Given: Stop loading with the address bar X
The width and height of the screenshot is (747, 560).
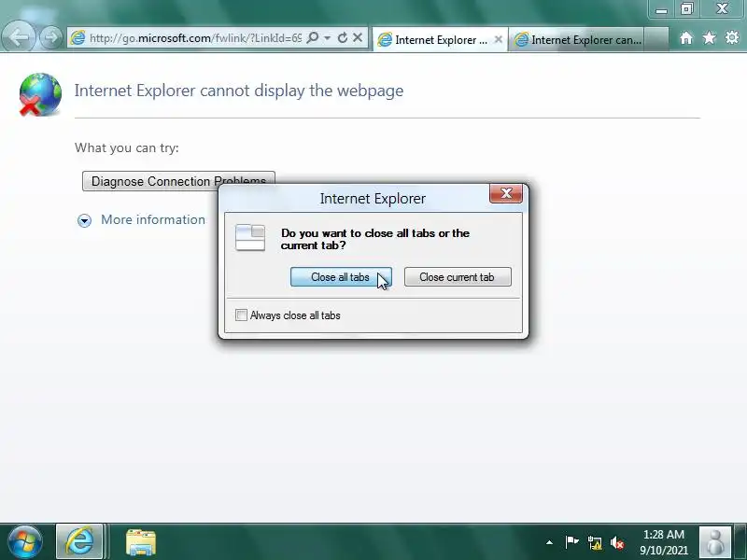Looking at the screenshot, I should 358,37.
